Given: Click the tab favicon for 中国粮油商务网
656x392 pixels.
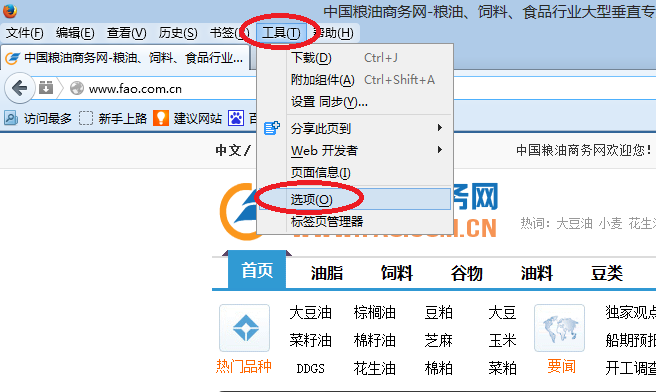Looking at the screenshot, I should tap(12, 58).
